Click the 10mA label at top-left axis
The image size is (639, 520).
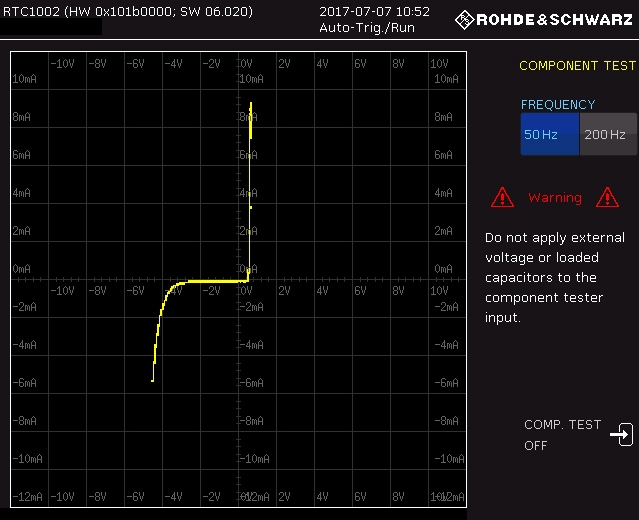click(25, 78)
